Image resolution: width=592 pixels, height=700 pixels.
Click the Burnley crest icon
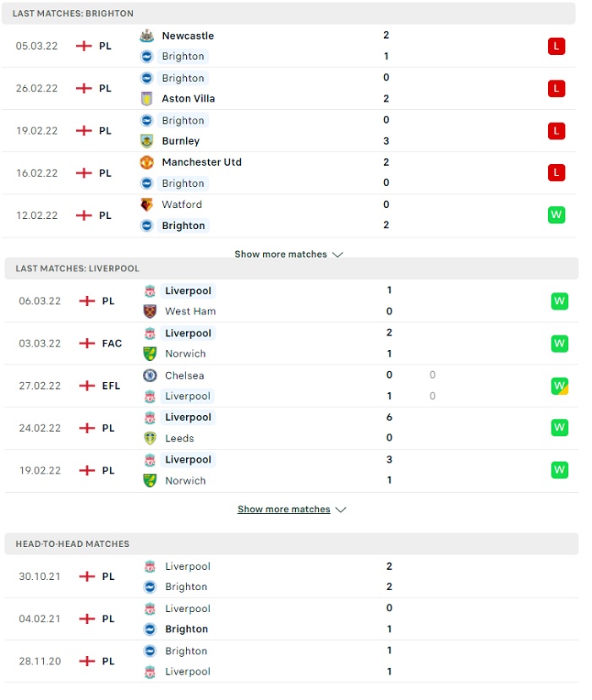click(x=146, y=141)
